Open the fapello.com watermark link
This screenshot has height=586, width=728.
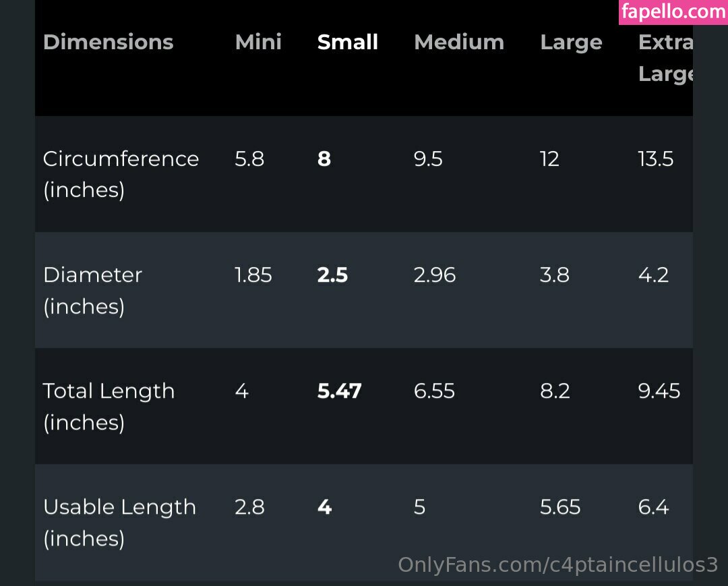click(672, 11)
